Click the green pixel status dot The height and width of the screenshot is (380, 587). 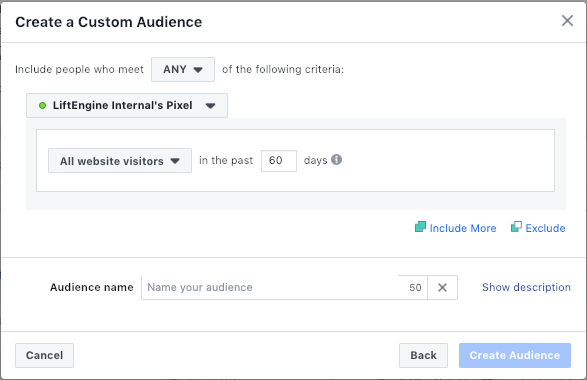pyautogui.click(x=42, y=106)
